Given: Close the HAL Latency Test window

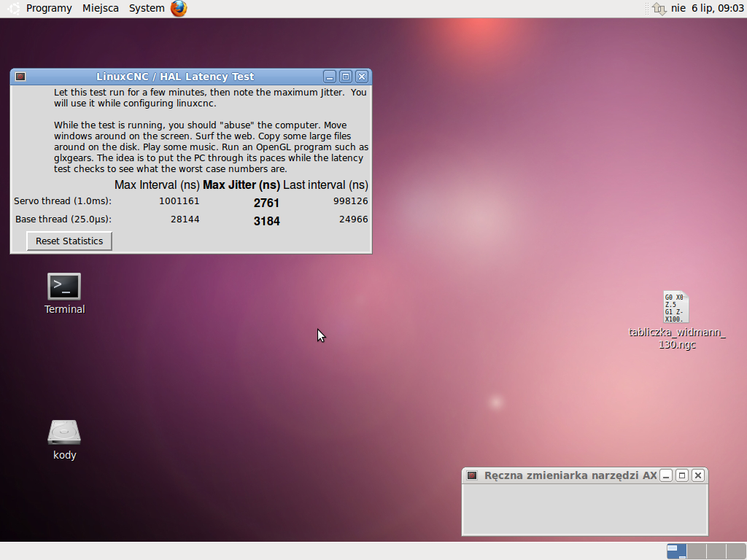Looking at the screenshot, I should point(362,77).
